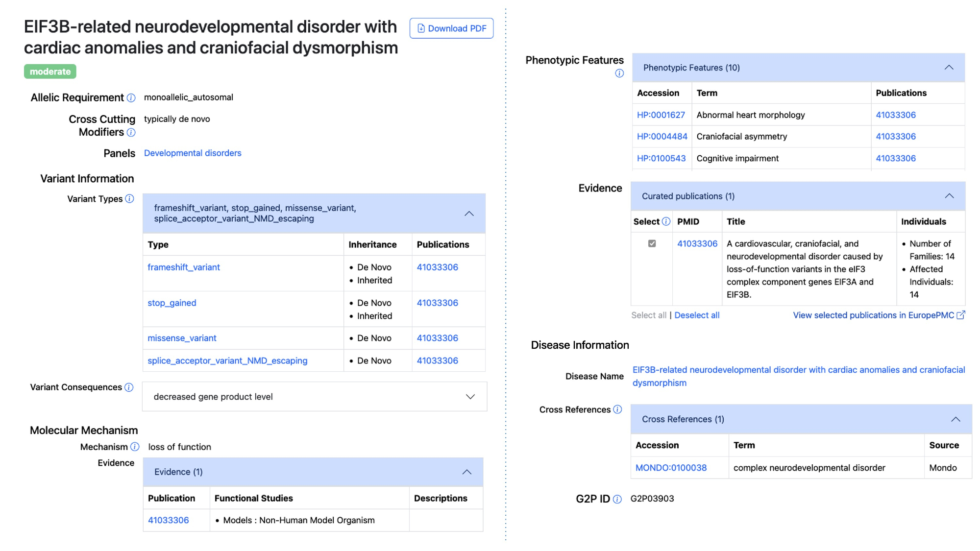This screenshot has width=980, height=551.
Task: Open the MONDO:0100038 accession link
Action: click(671, 468)
